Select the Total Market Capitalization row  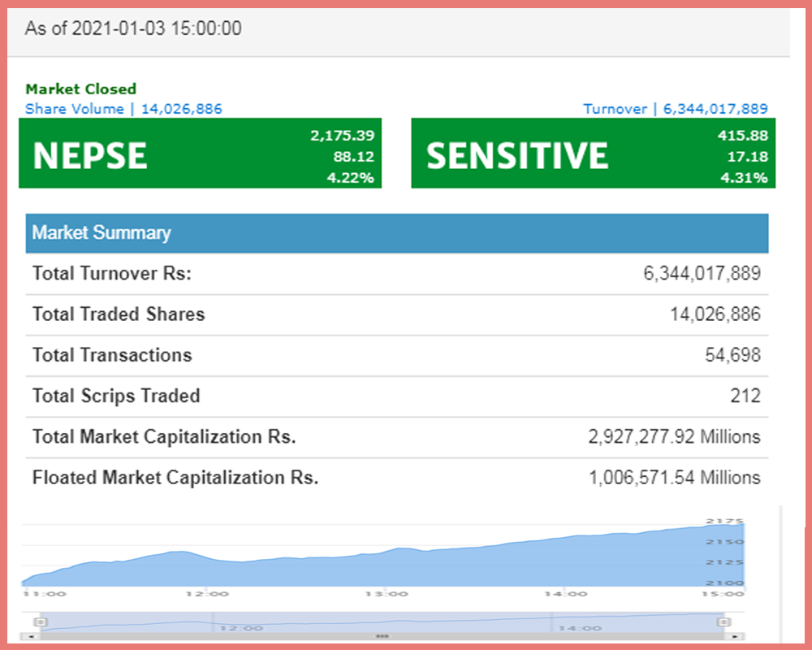pos(396,437)
